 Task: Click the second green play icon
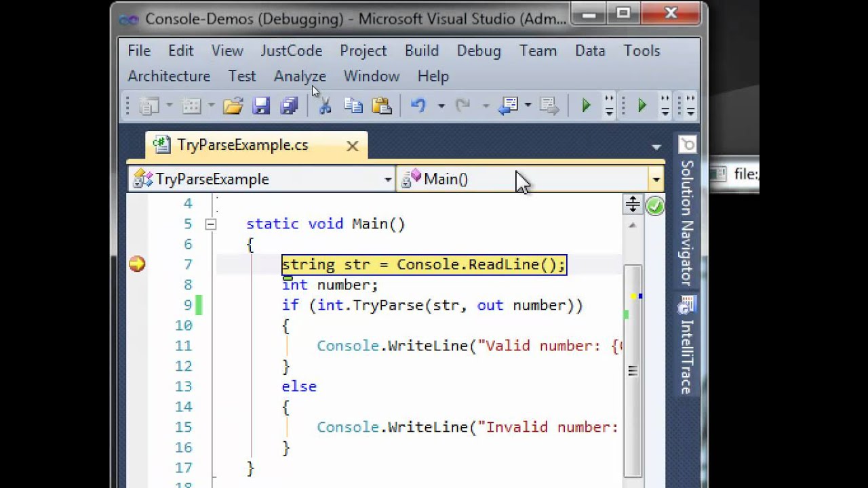642,106
